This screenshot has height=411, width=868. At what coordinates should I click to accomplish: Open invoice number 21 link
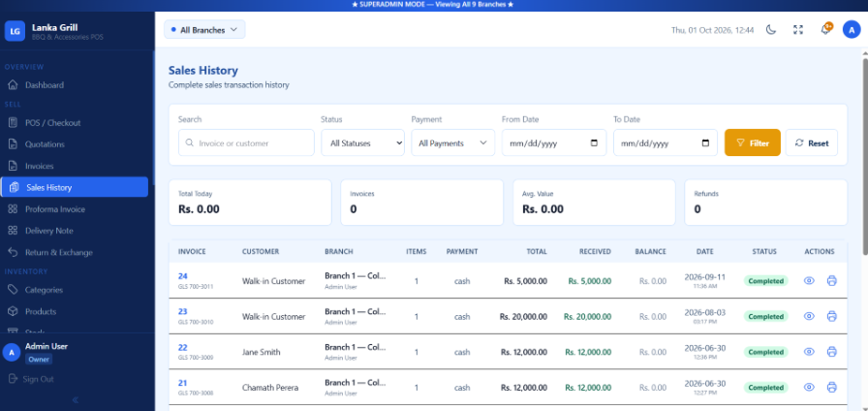click(183, 383)
